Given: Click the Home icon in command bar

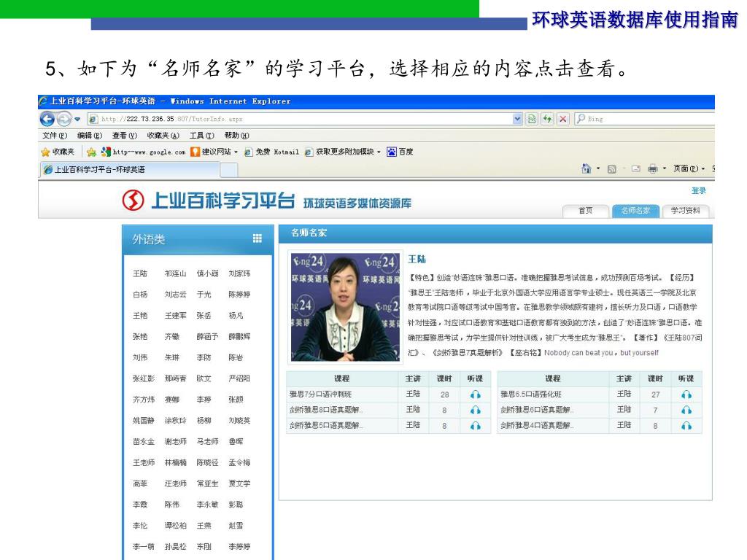Looking at the screenshot, I should pyautogui.click(x=587, y=168).
